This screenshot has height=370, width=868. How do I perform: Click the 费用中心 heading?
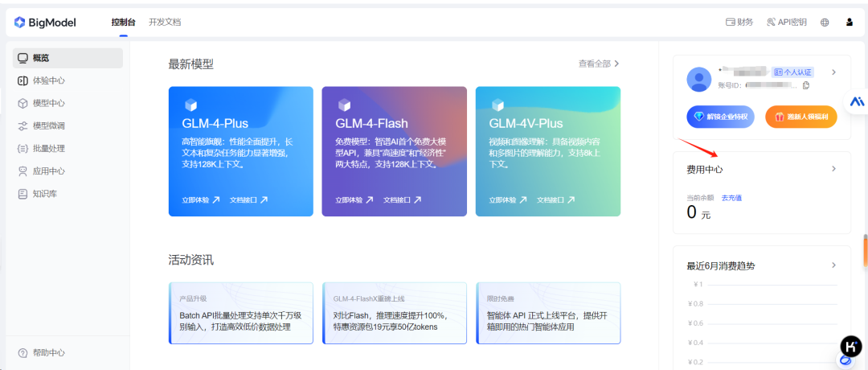(x=705, y=170)
